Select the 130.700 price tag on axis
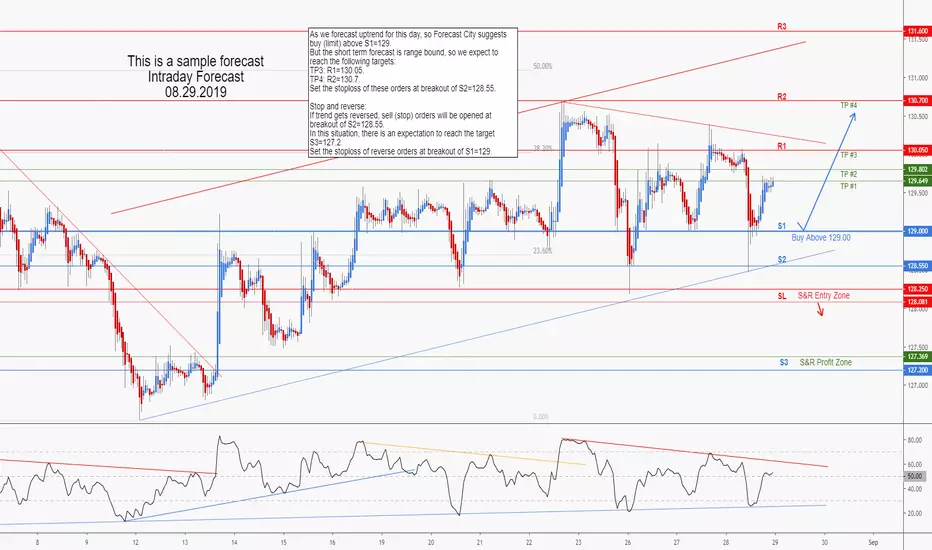This screenshot has width=932, height=550. (918, 101)
